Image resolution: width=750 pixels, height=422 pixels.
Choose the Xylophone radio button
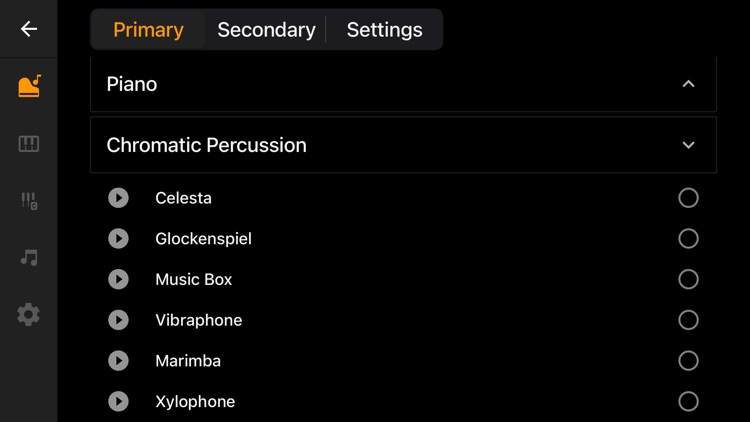[688, 401]
